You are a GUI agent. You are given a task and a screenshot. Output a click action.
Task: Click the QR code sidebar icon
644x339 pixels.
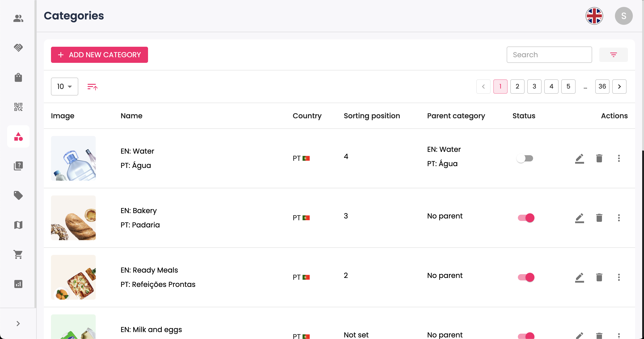(18, 107)
